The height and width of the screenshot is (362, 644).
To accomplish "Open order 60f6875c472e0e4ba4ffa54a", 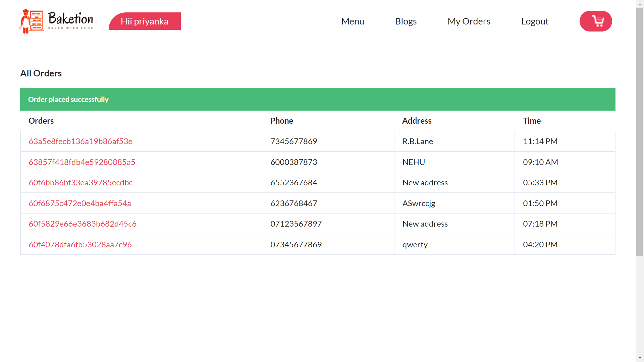I will [x=79, y=203].
